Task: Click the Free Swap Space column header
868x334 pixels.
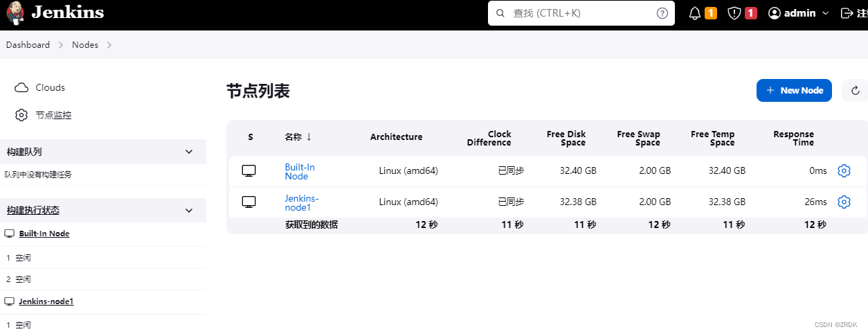Action: click(639, 139)
